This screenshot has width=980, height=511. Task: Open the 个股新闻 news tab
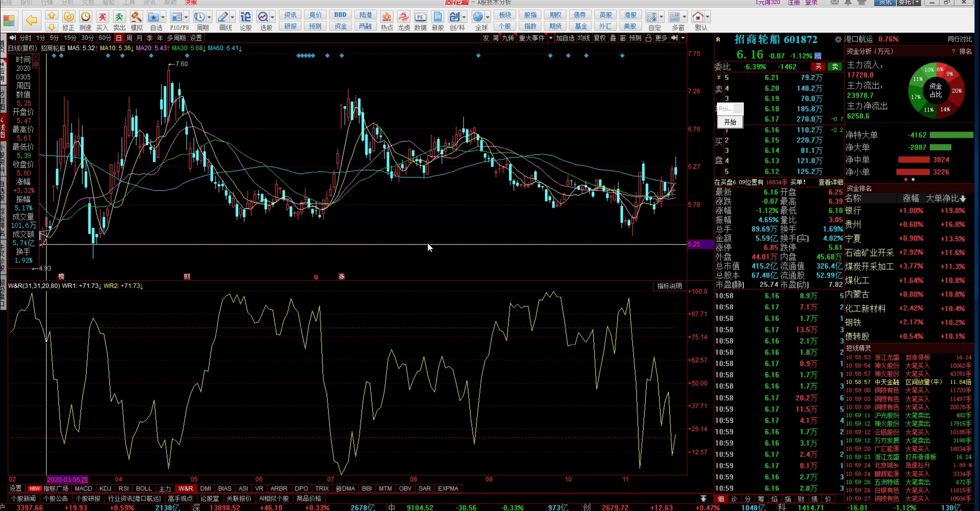point(23,499)
